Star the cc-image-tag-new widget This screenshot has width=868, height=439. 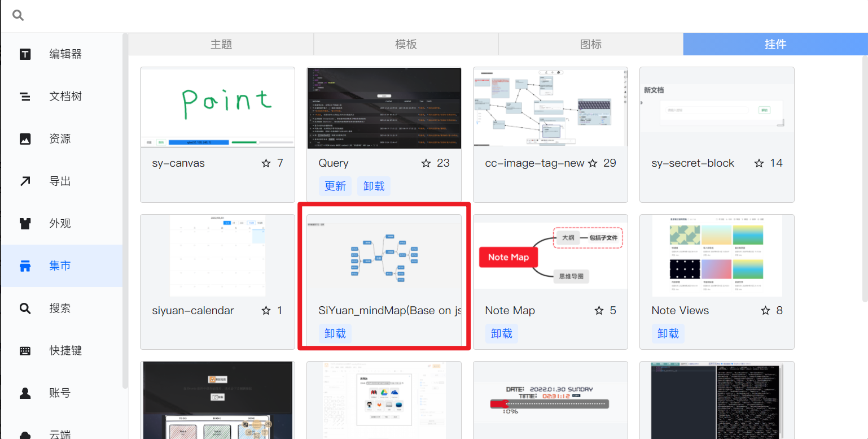point(593,163)
